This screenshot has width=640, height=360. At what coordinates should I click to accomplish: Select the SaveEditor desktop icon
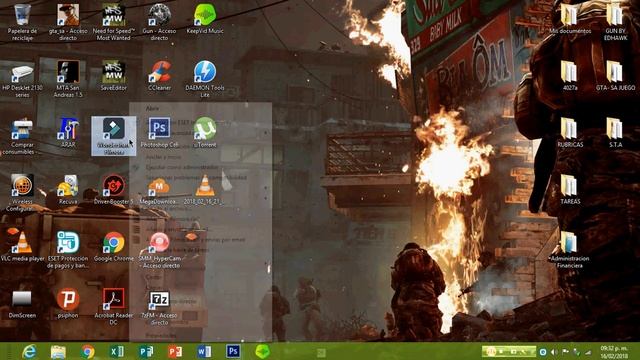click(x=113, y=76)
